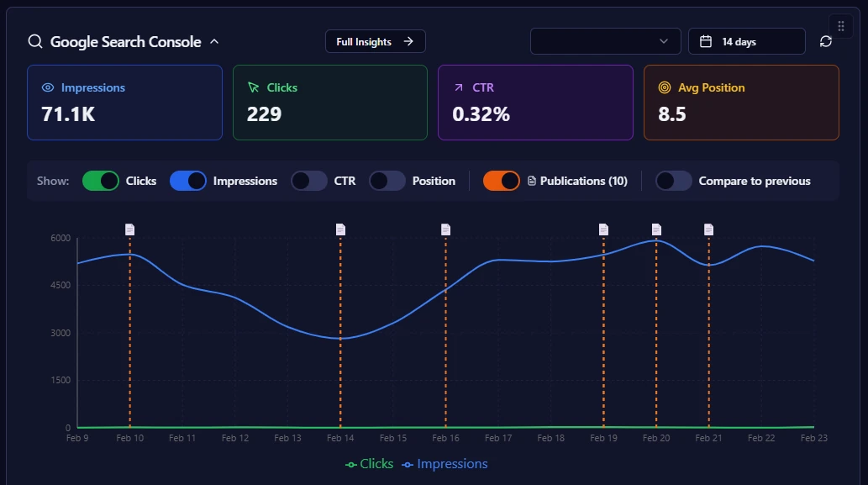Click the Impressions legend label below the chart

pos(452,463)
